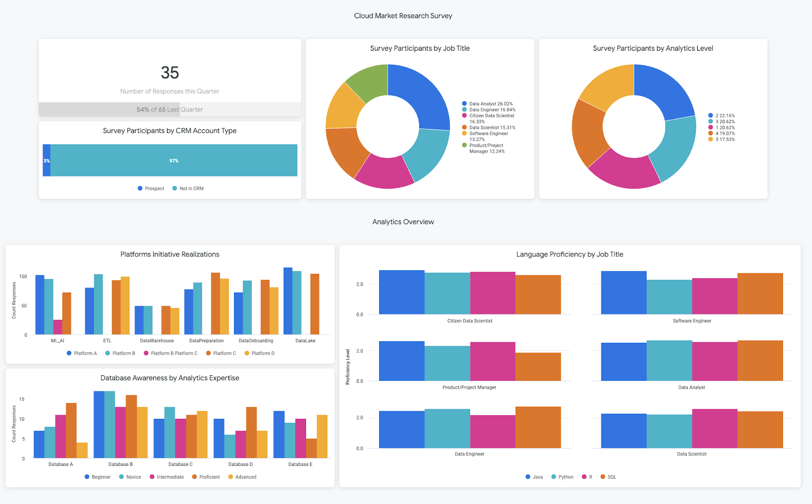
Task: Select the 2 22.16% analytics level legend entry
Action: (x=722, y=116)
